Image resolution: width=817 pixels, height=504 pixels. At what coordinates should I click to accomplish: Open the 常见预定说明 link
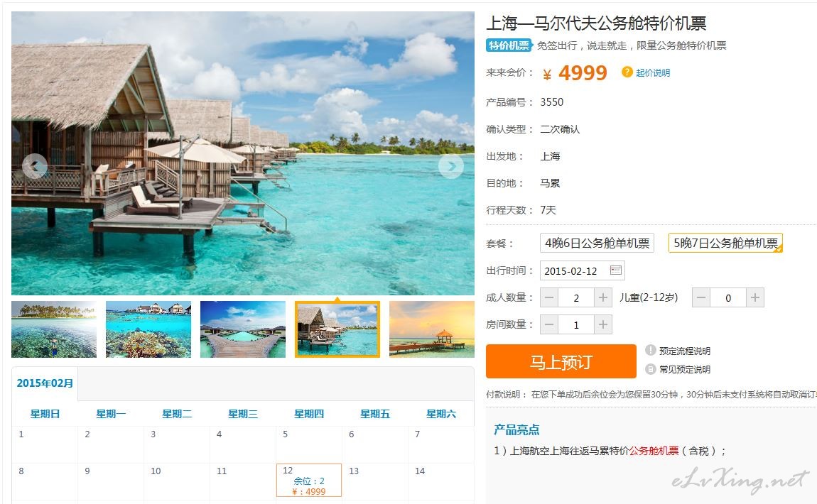coord(685,370)
